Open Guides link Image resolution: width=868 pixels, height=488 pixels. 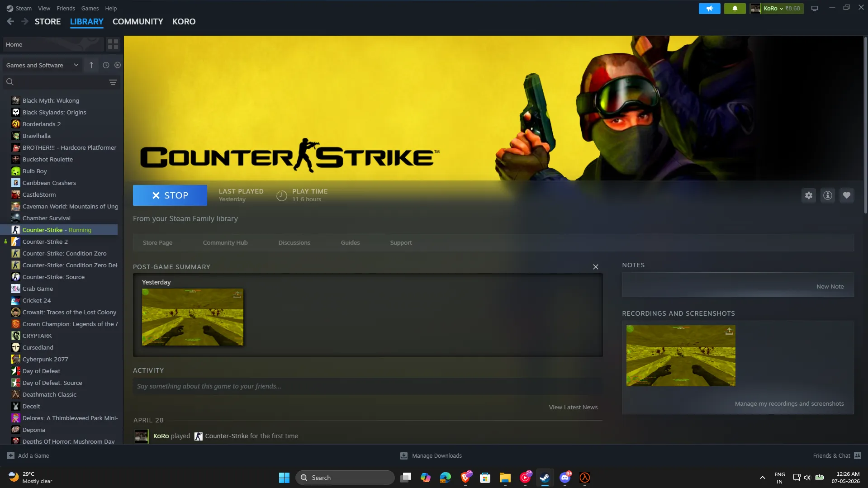[x=350, y=242]
